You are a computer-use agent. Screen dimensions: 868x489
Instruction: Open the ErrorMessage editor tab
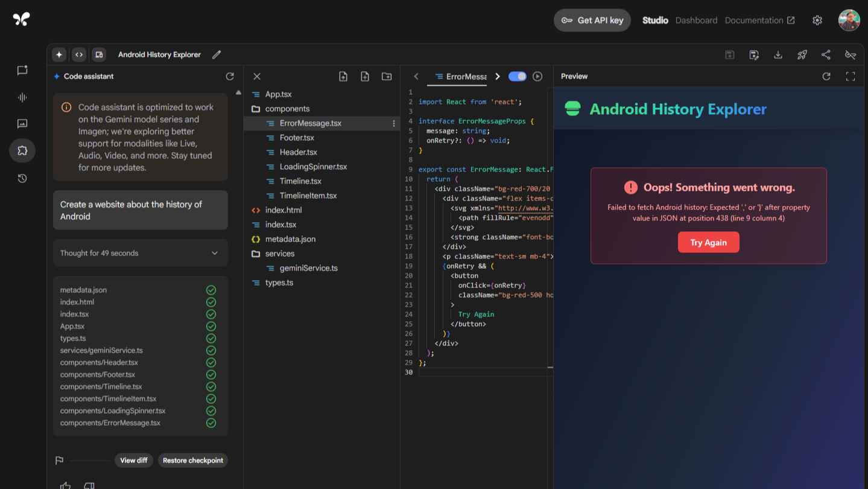[460, 77]
